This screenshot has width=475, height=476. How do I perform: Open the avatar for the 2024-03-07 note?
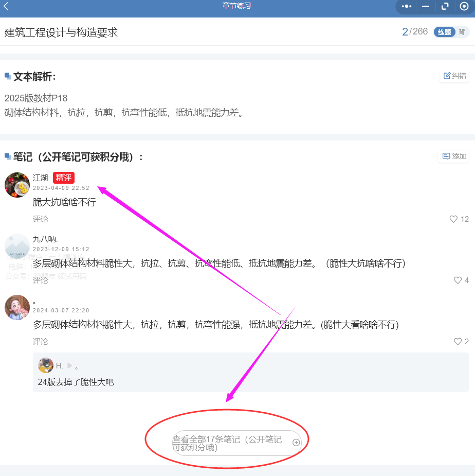tap(17, 307)
